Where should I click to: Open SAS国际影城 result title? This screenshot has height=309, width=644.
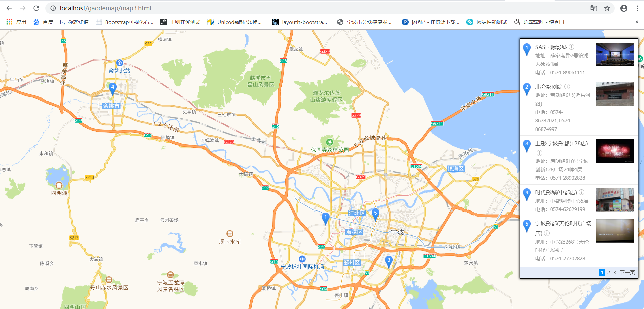[x=551, y=47]
